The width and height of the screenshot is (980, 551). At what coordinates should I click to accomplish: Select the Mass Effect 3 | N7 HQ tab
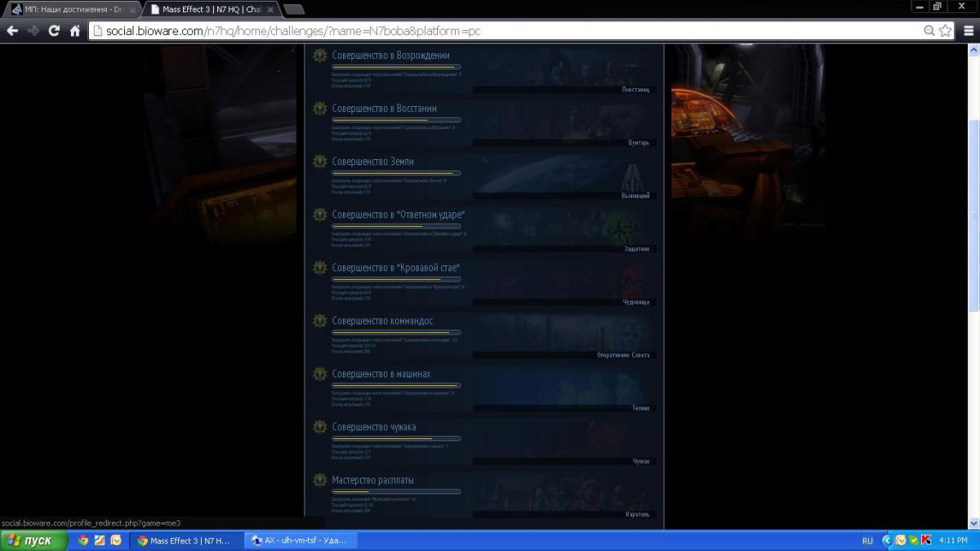coord(212,10)
